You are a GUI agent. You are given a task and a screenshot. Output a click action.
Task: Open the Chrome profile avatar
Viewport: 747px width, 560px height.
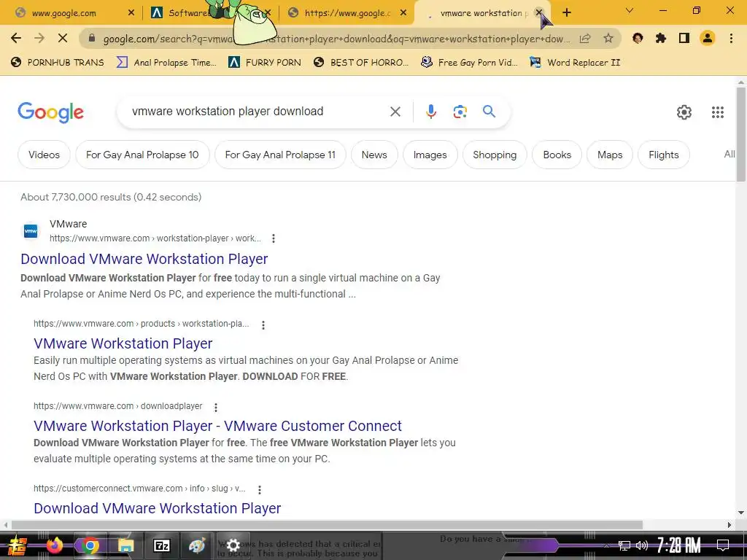tap(708, 38)
